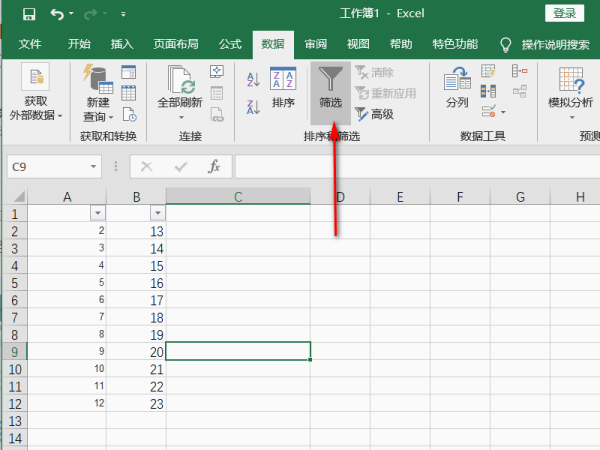The image size is (600, 450).
Task: Switch to the Insert (插入) tab
Action: click(x=122, y=44)
